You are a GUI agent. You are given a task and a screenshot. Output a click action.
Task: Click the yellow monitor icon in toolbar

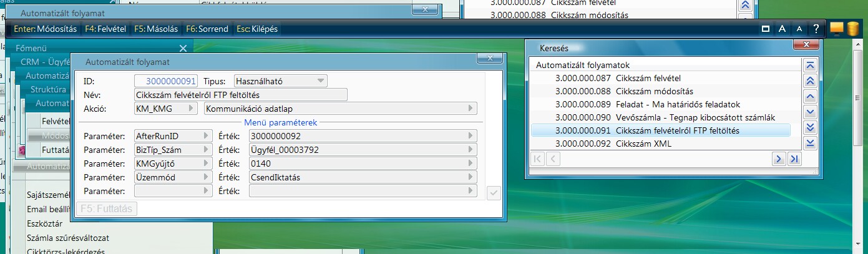click(x=837, y=29)
